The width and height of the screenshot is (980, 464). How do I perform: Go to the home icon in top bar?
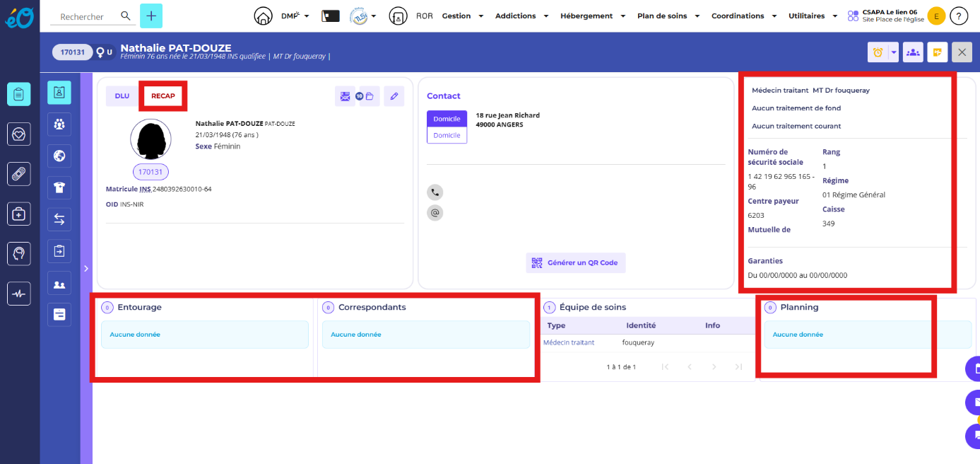pyautogui.click(x=263, y=16)
